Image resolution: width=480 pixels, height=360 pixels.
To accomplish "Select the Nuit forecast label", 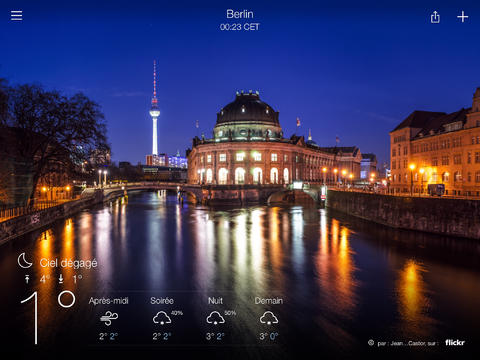I will (x=215, y=301).
